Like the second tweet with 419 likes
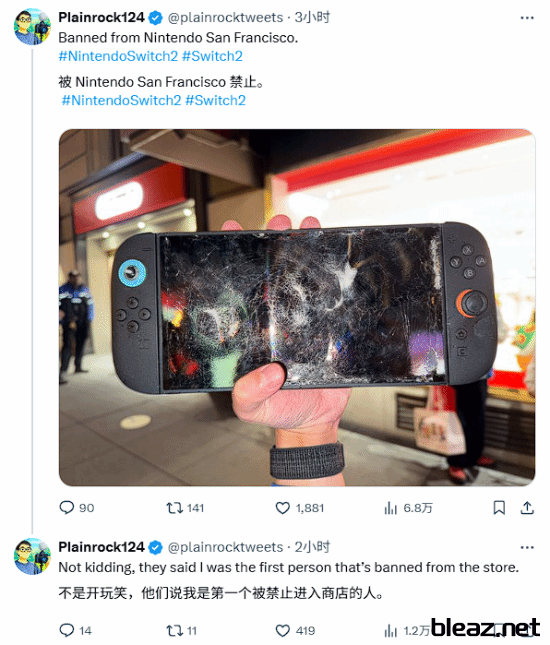 point(295,630)
